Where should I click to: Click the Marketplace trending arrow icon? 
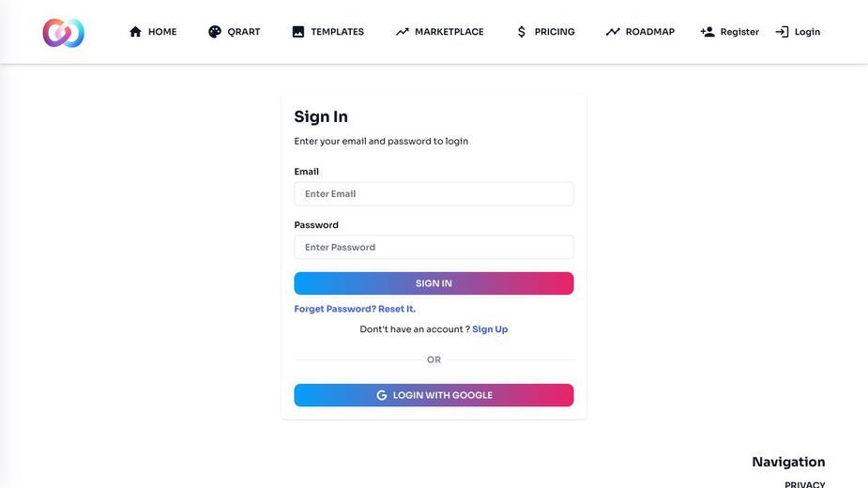pyautogui.click(x=402, y=32)
